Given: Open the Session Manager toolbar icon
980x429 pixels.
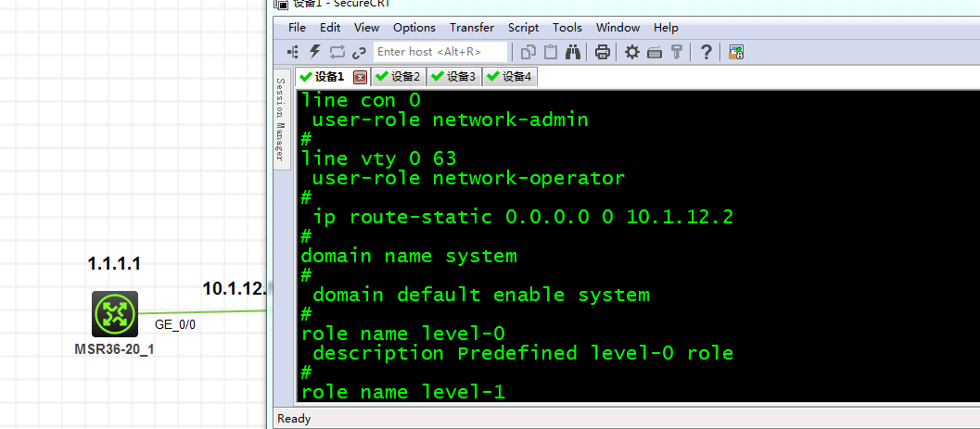Looking at the screenshot, I should tap(292, 52).
